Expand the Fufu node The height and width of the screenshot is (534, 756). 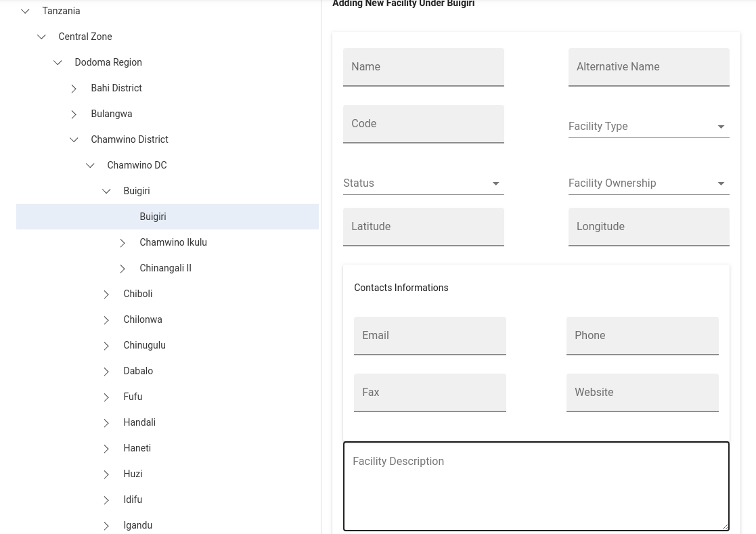tap(106, 397)
